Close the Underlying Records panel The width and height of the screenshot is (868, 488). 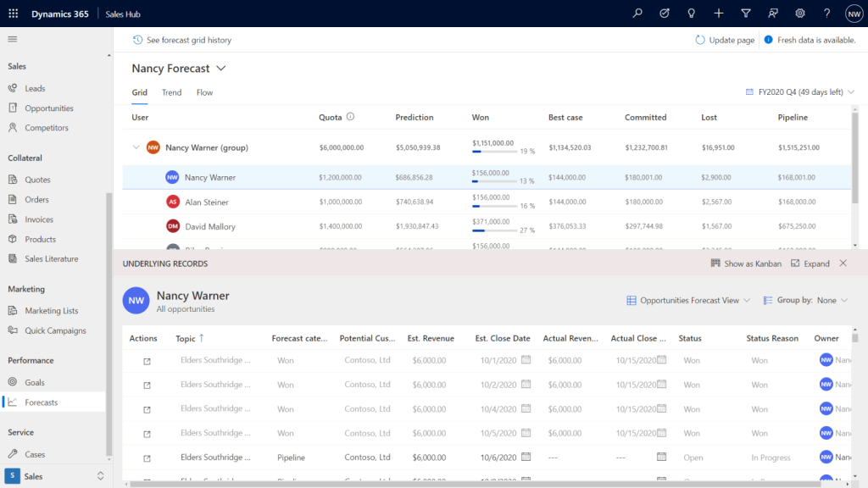(x=843, y=263)
